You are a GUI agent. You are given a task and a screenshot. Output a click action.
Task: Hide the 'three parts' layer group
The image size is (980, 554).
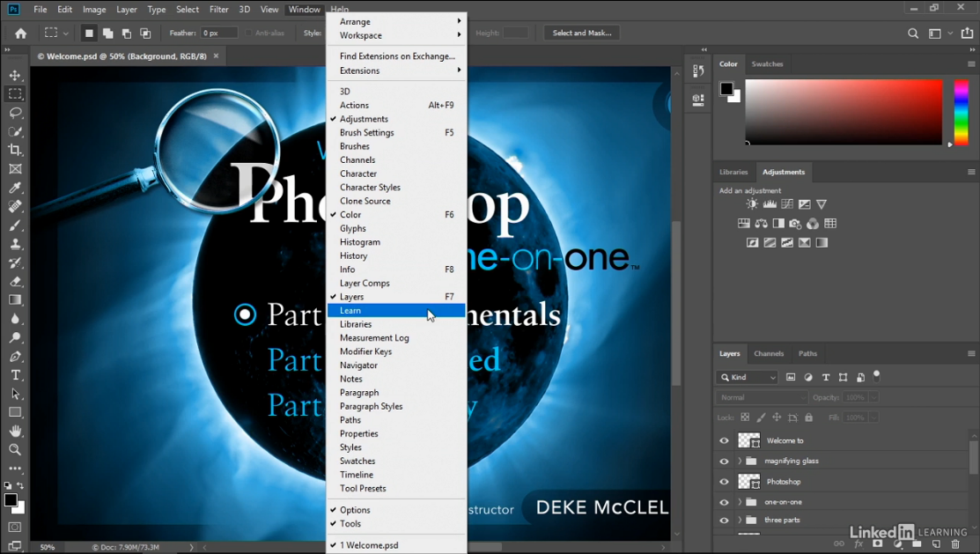[724, 521]
